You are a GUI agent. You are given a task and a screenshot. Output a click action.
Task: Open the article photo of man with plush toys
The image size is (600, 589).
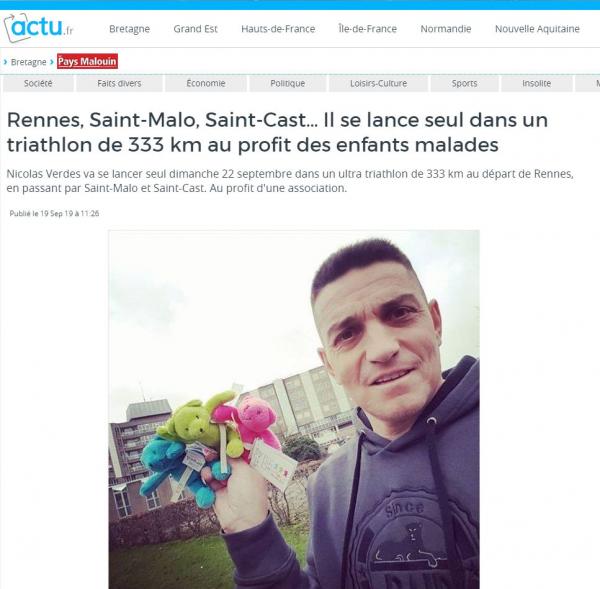[294, 409]
